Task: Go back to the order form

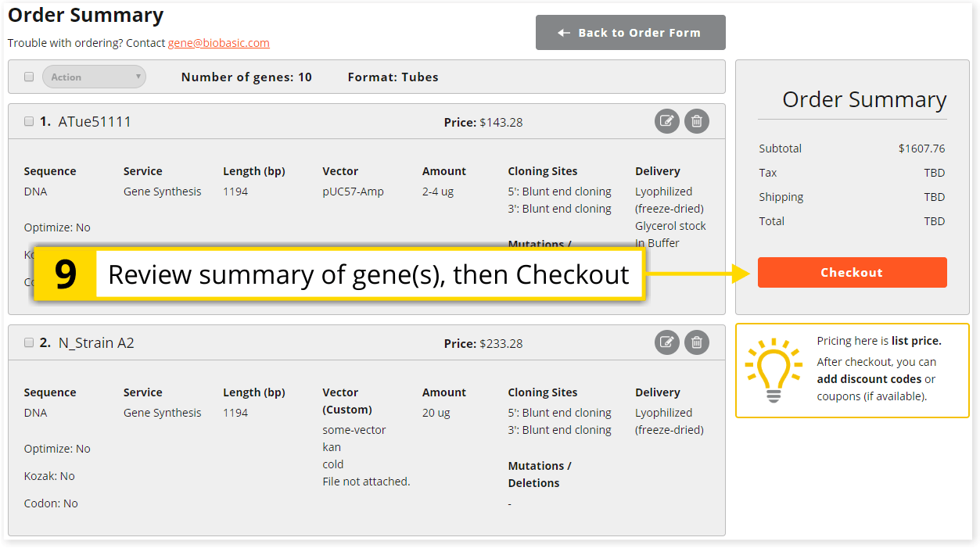Action: [630, 33]
